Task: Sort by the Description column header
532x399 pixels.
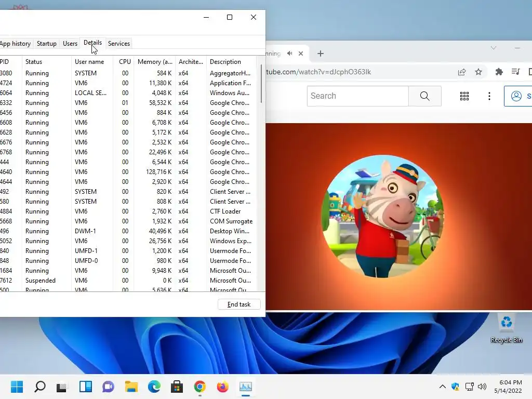Action: [231, 62]
